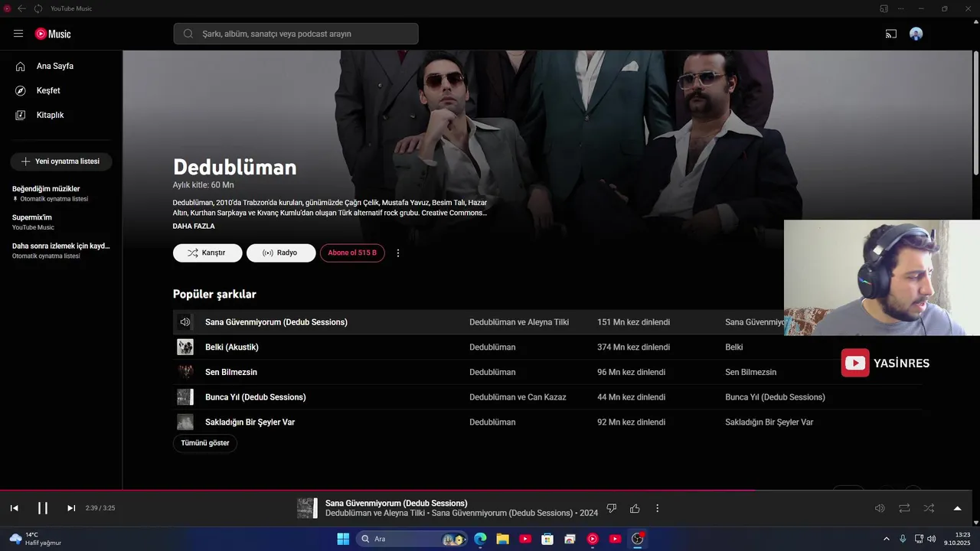980x551 pixels.
Task: Expand the player page with up arrow
Action: pyautogui.click(x=957, y=508)
